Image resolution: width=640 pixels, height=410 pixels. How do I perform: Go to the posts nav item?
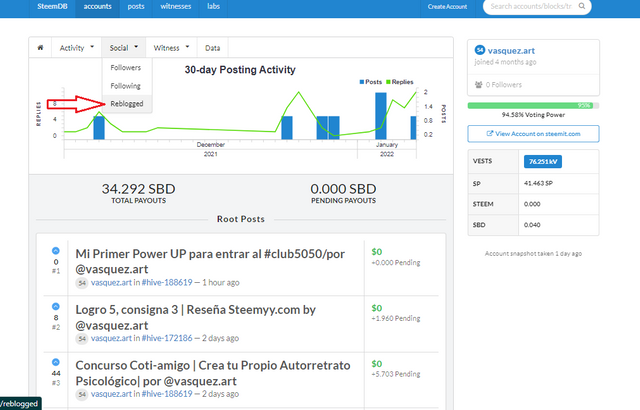point(136,7)
